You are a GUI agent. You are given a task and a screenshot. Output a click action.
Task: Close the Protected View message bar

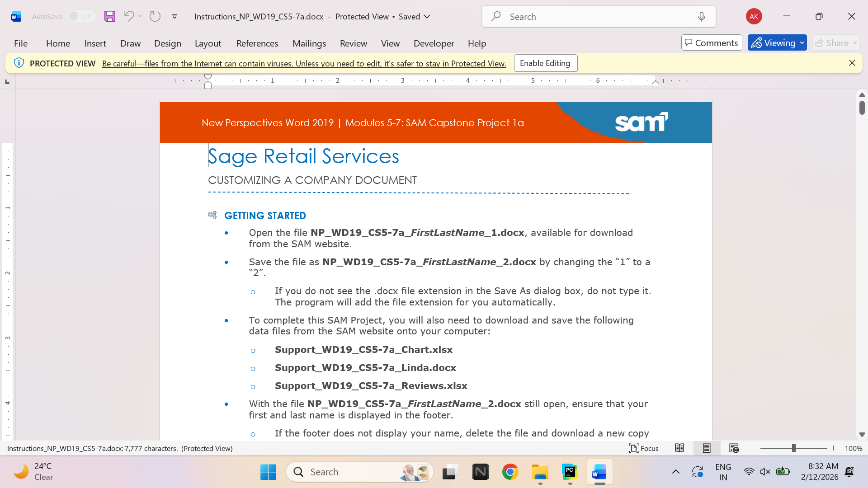852,63
